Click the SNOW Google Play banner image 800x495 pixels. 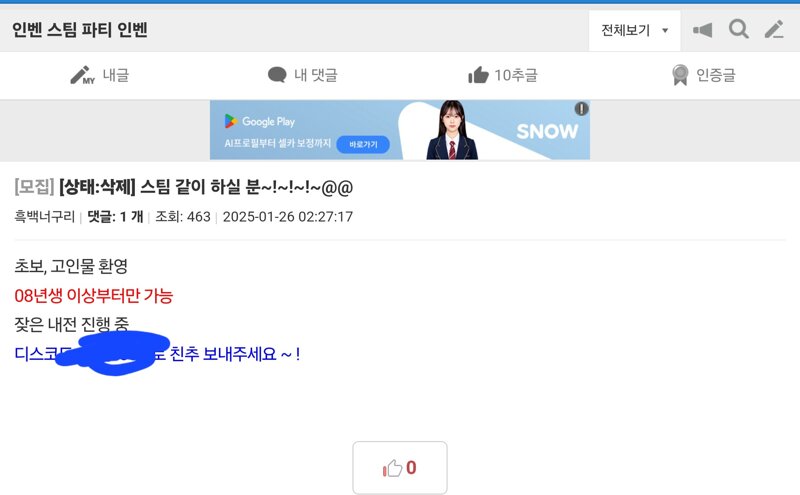[400, 130]
